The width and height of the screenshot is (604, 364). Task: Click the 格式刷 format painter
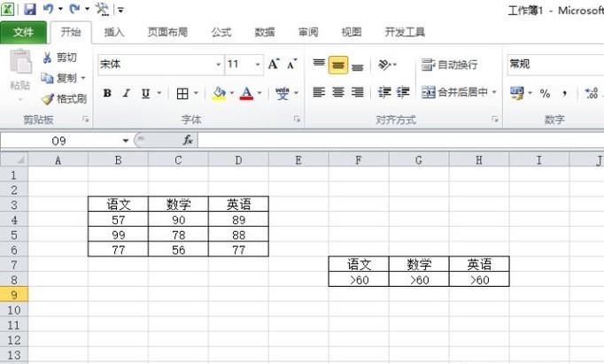click(x=64, y=99)
